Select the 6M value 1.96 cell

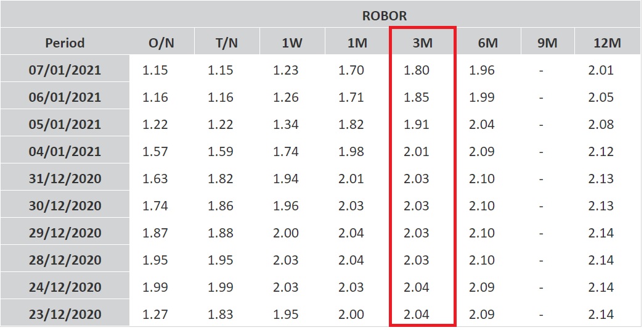(482, 70)
